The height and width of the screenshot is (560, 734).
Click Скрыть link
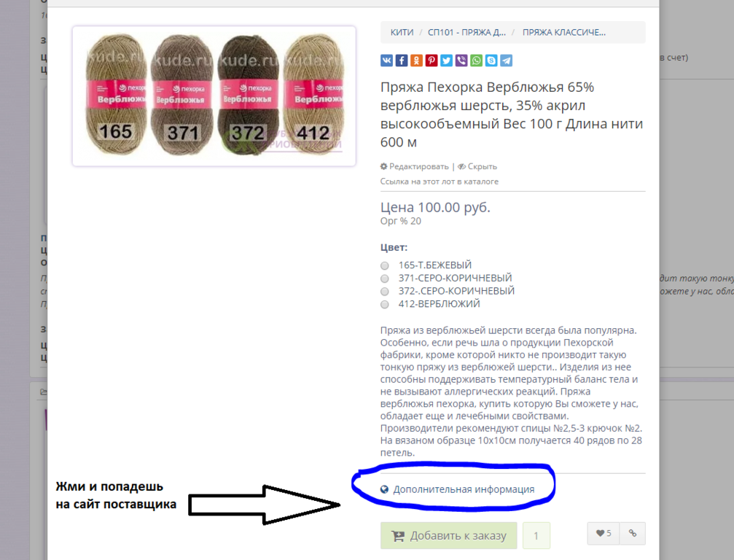coord(477,166)
